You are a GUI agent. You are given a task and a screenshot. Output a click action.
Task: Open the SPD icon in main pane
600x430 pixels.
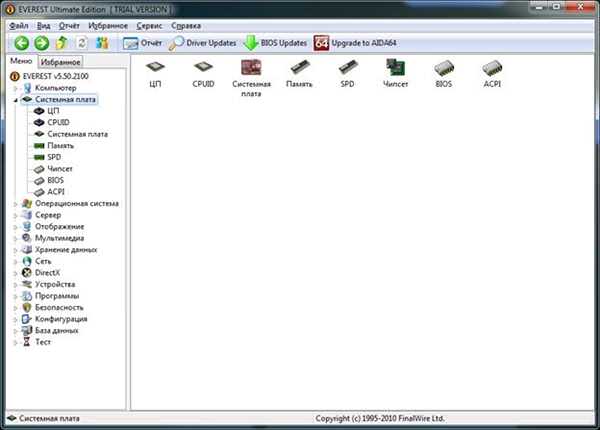347,74
